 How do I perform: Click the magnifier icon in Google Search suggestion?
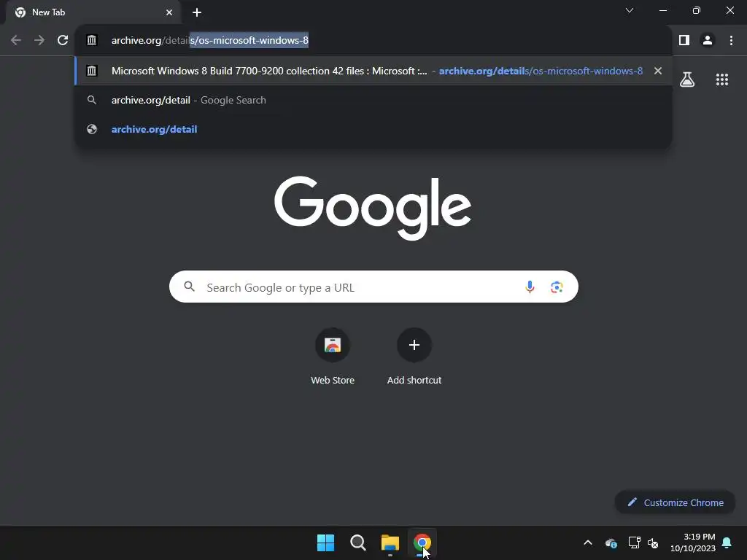(91, 100)
